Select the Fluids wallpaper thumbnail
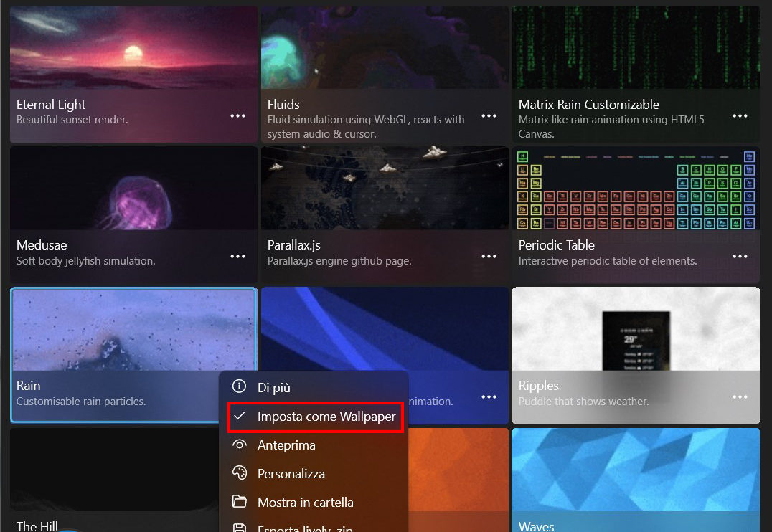The image size is (772, 532). click(x=385, y=48)
